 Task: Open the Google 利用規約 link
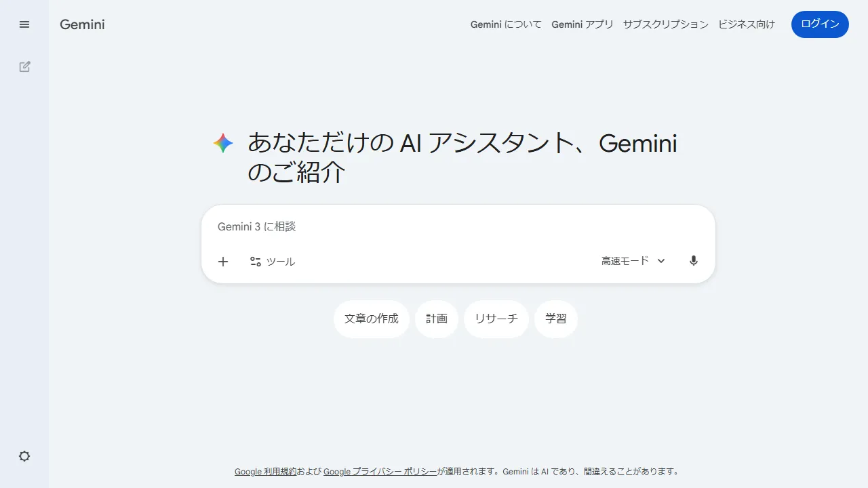(x=264, y=471)
